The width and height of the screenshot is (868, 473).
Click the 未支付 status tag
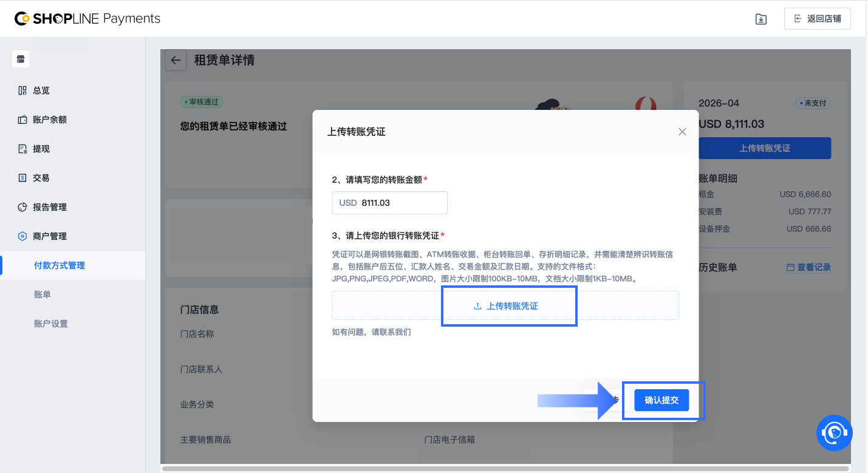click(813, 103)
